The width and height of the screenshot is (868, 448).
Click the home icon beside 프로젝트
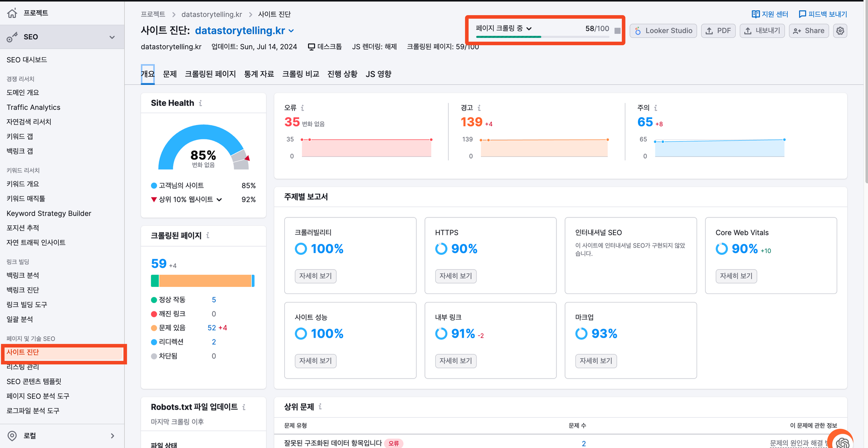point(12,13)
